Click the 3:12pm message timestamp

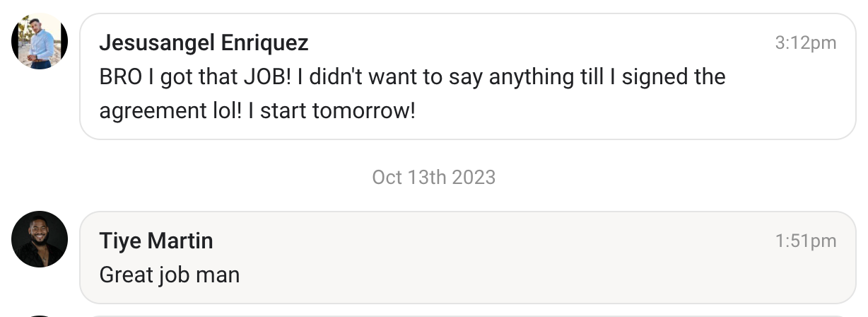coord(805,43)
